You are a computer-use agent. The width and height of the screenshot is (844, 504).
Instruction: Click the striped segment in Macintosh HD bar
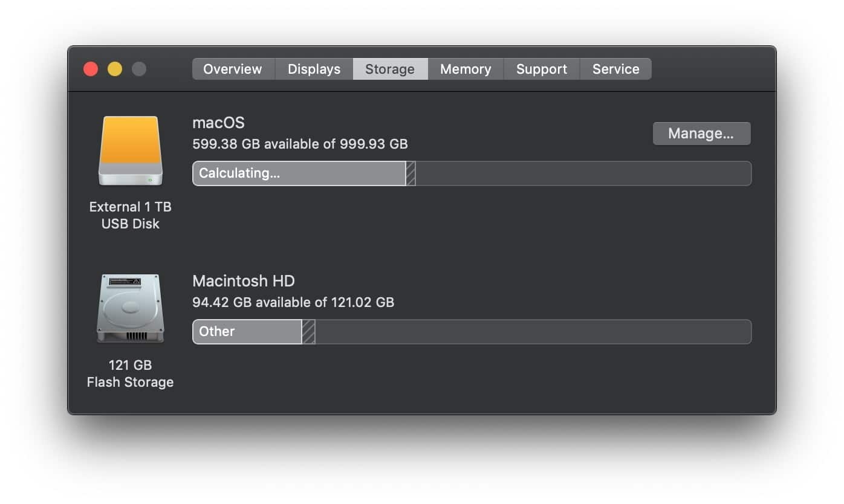pyautogui.click(x=308, y=332)
